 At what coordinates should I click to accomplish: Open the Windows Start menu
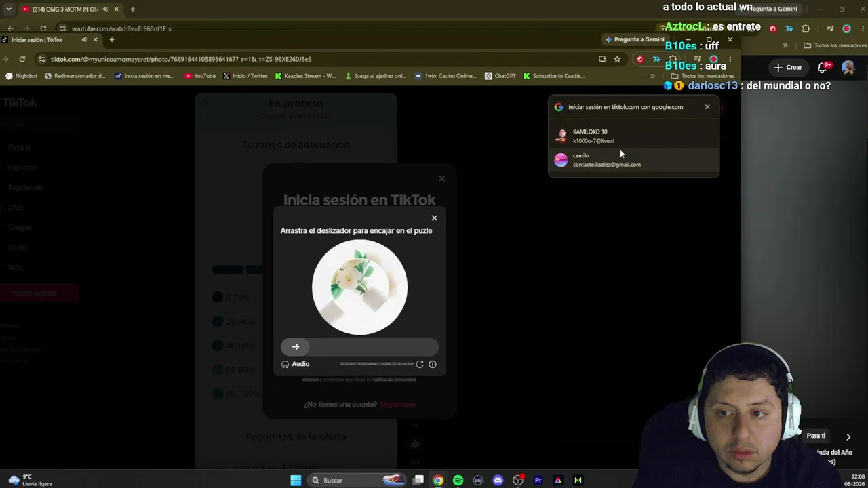click(x=296, y=481)
